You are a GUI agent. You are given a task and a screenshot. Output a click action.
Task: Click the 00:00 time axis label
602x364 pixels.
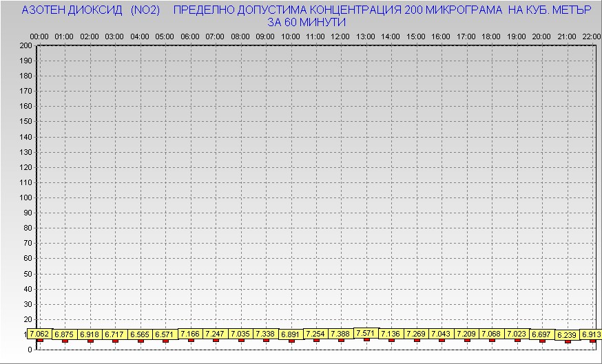click(39, 36)
